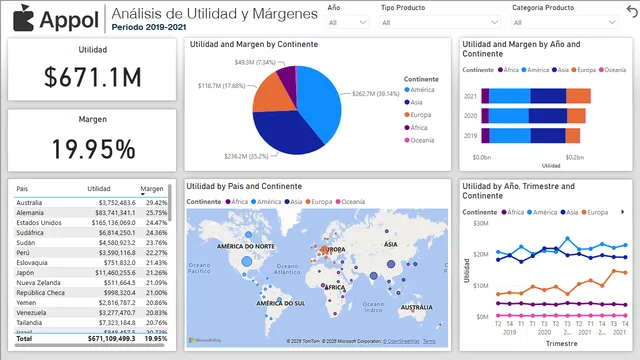The height and width of the screenshot is (360, 640).
Task: Select the Nueva Zelanda row
Action: click(x=91, y=282)
